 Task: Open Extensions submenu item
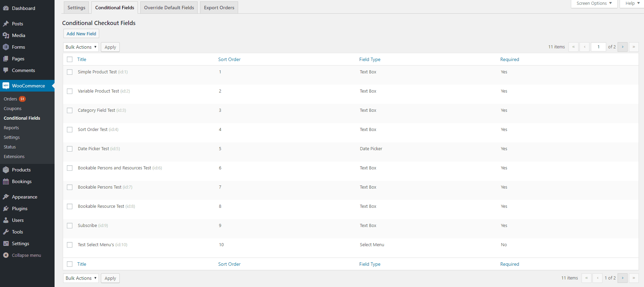click(x=14, y=156)
